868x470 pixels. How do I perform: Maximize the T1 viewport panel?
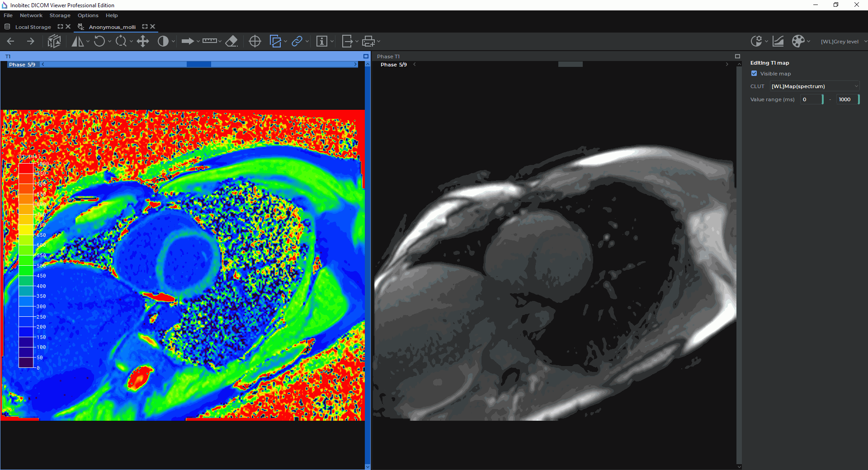coord(366,56)
